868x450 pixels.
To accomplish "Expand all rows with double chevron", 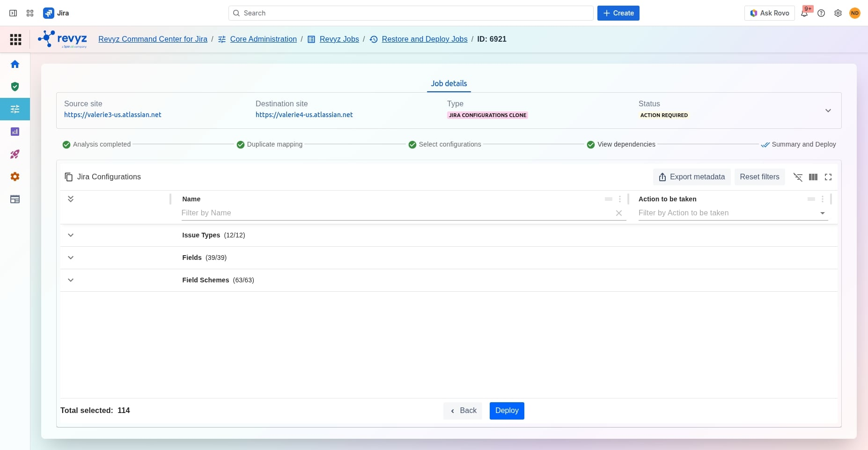I will 71,199.
